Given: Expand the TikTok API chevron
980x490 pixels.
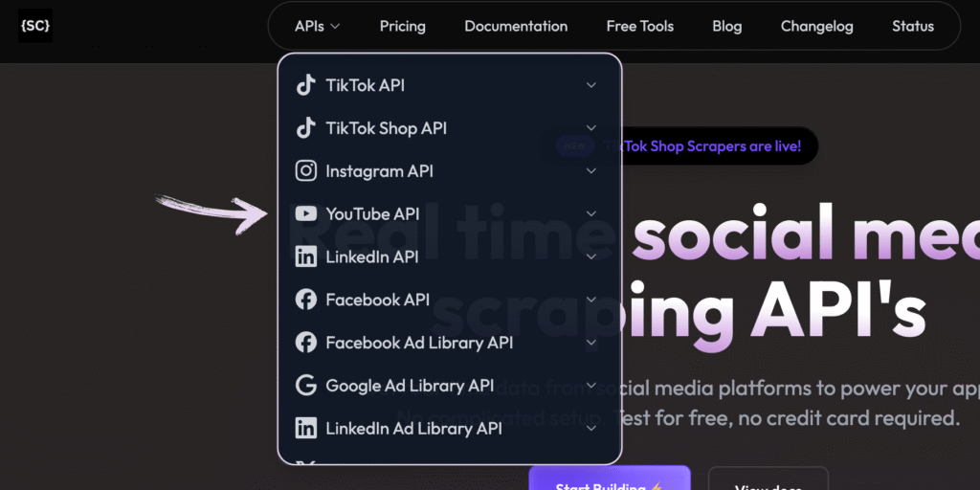Looking at the screenshot, I should pyautogui.click(x=590, y=85).
